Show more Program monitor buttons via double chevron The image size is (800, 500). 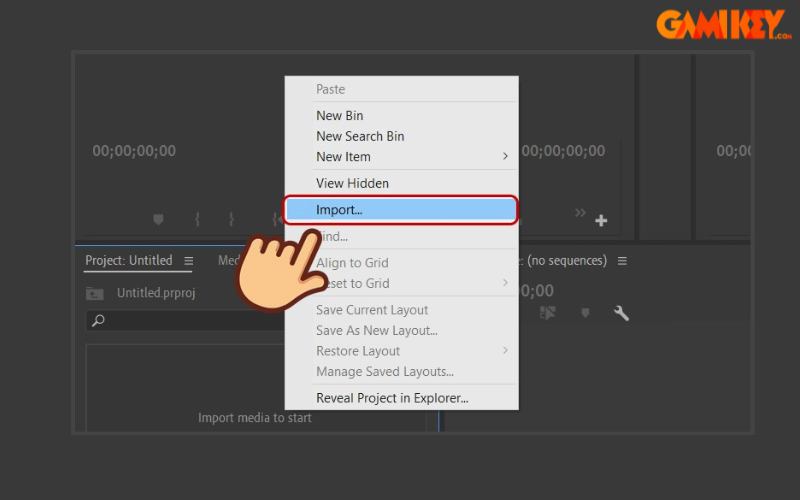(580, 212)
